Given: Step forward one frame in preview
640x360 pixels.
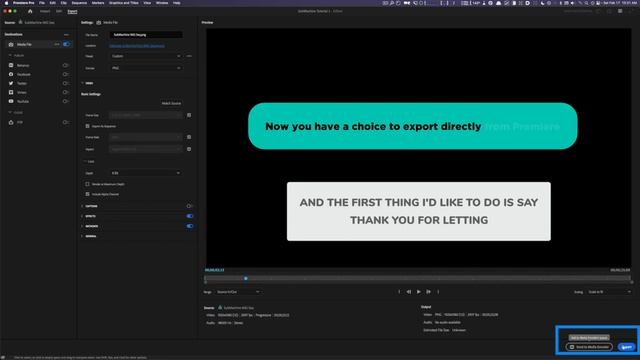Looking at the screenshot, I should click(x=428, y=292).
